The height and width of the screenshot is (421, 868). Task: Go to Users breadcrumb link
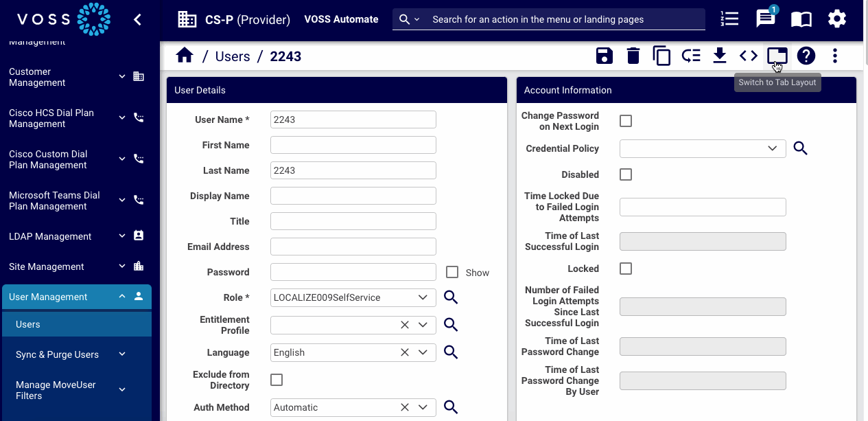point(233,56)
